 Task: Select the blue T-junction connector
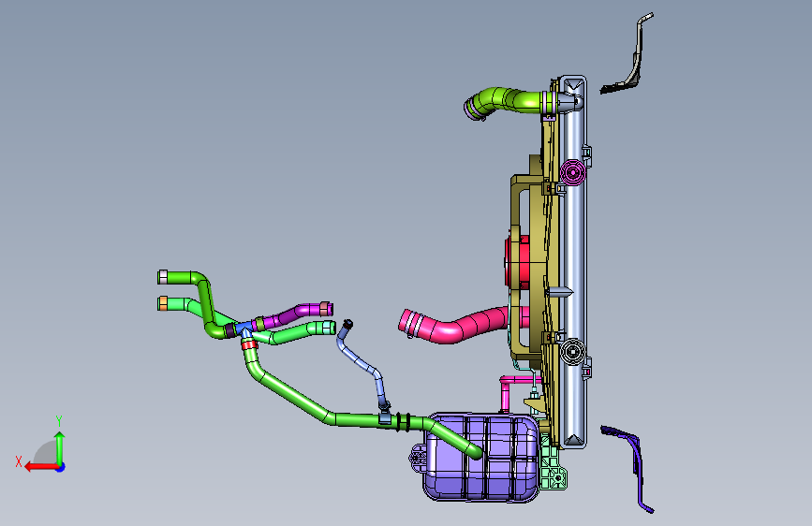pos(245,329)
